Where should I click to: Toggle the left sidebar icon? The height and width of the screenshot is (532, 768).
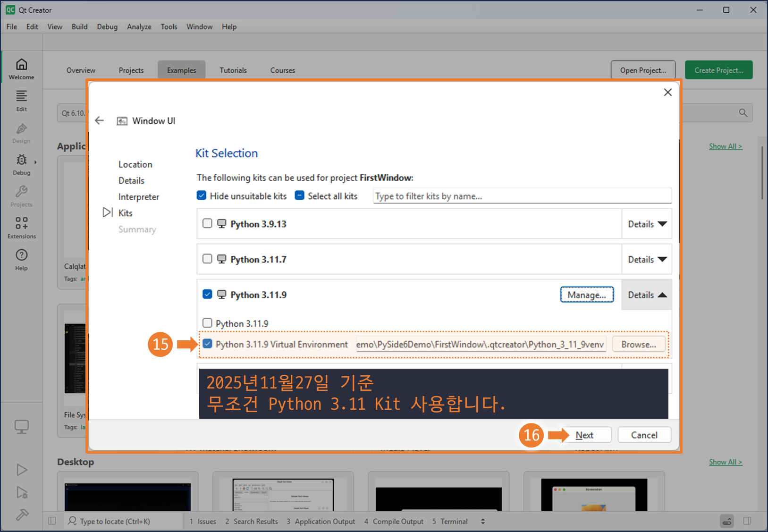(x=52, y=521)
